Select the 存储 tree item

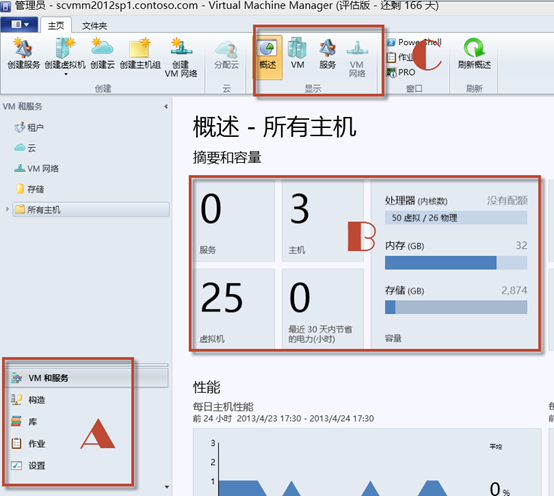30,189
